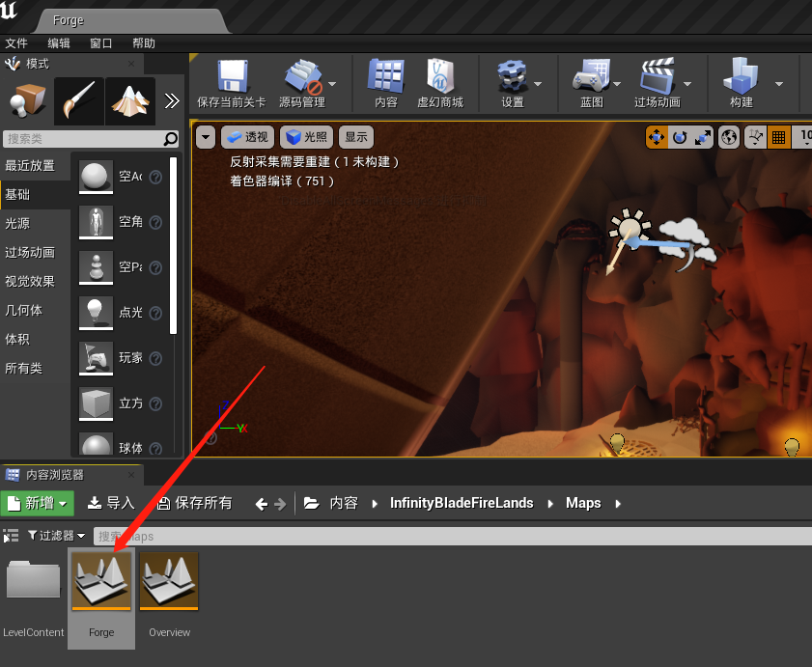The height and width of the screenshot is (667, 812).
Task: Select the Volumes (体积) category
Action: 35,340
